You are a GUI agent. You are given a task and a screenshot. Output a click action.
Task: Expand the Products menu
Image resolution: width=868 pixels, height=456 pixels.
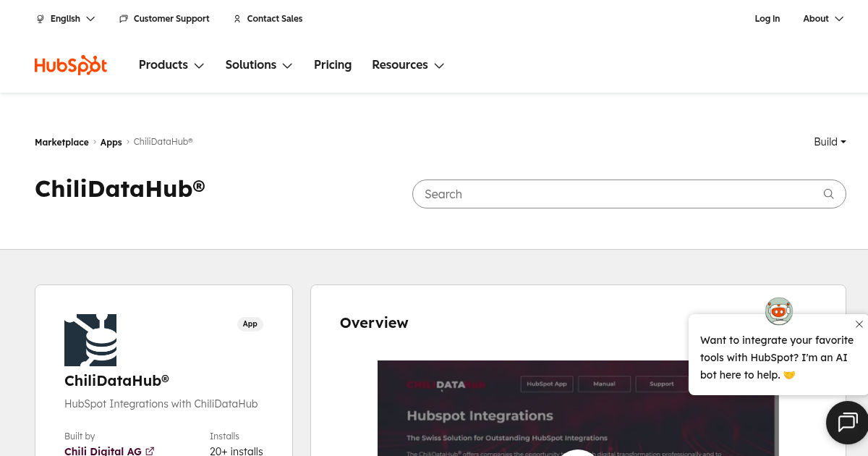[171, 65]
